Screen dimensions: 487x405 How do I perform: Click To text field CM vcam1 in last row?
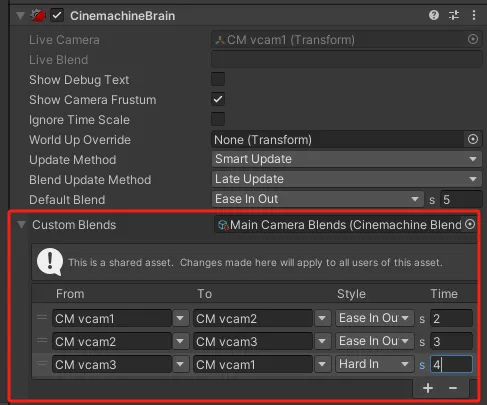tap(253, 364)
